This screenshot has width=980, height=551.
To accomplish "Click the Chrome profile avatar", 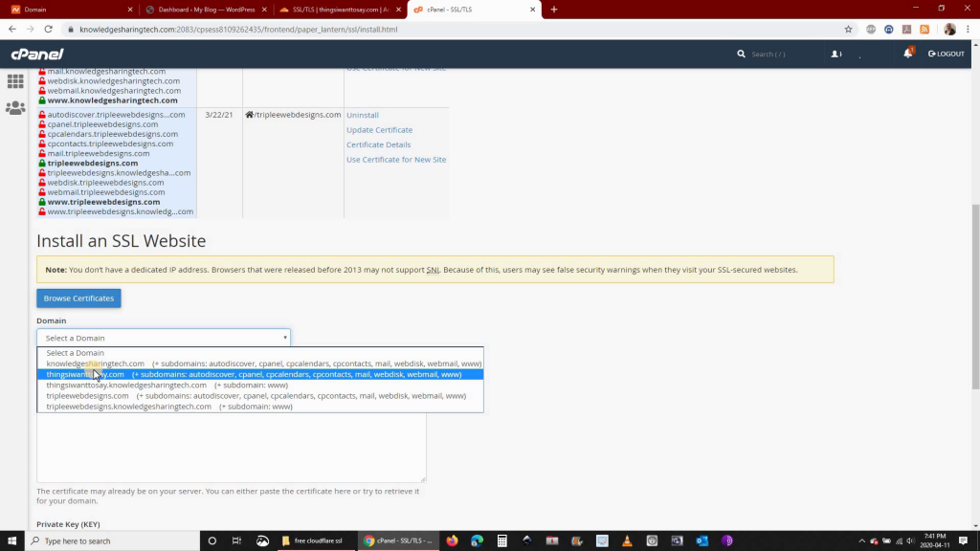I will click(950, 29).
